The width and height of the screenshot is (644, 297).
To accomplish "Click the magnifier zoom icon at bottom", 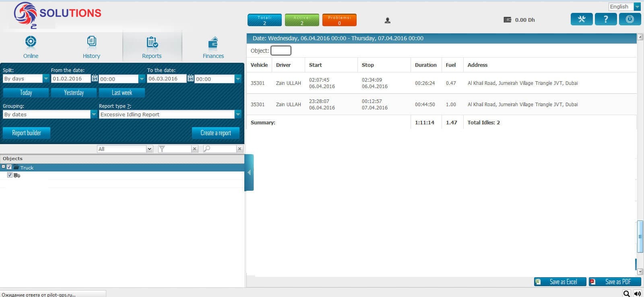I will (627, 293).
